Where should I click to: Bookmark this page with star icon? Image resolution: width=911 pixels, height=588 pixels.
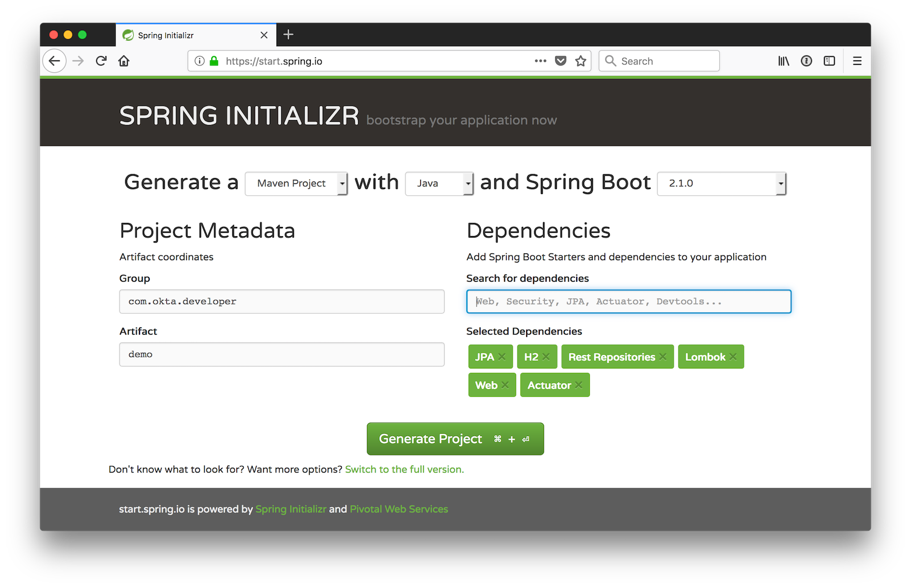[x=580, y=61]
